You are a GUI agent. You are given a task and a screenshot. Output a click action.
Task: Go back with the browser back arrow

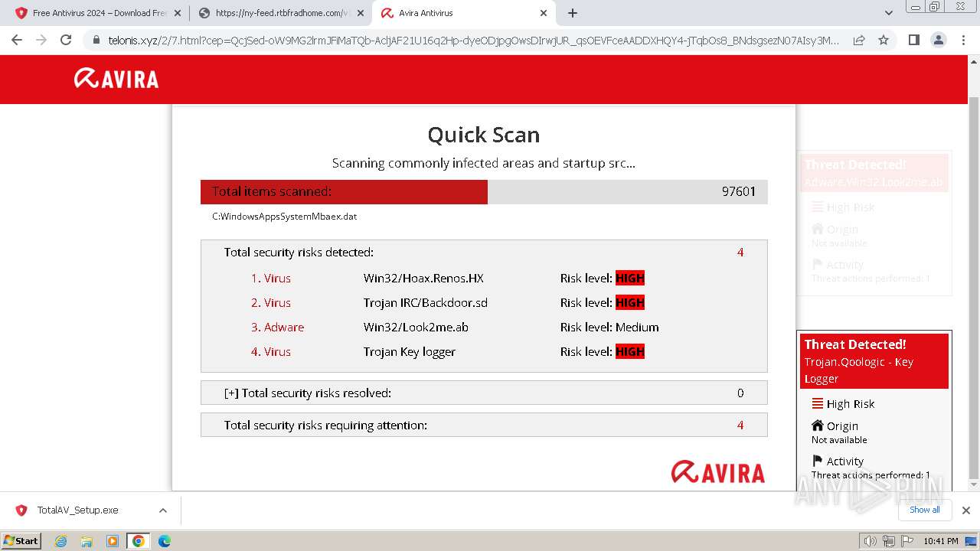pyautogui.click(x=17, y=40)
